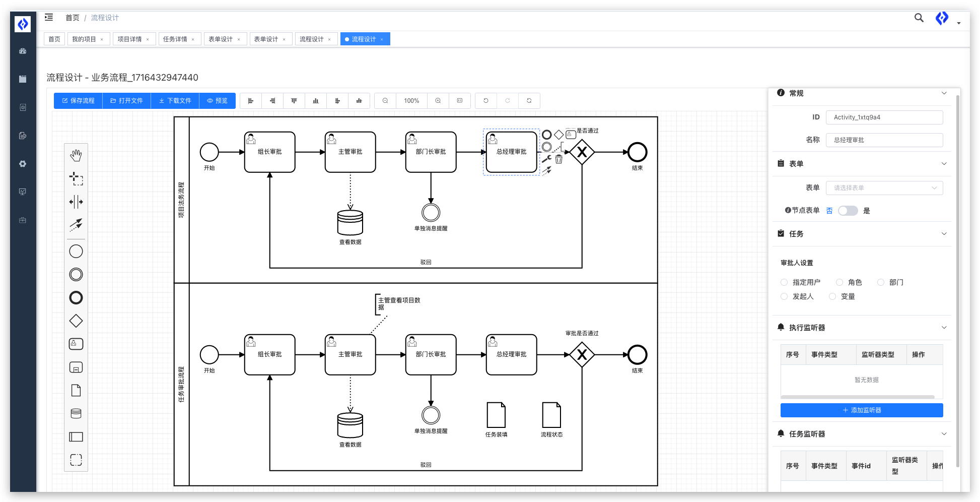
Task: Select the 指定用户 radio option
Action: tap(784, 282)
